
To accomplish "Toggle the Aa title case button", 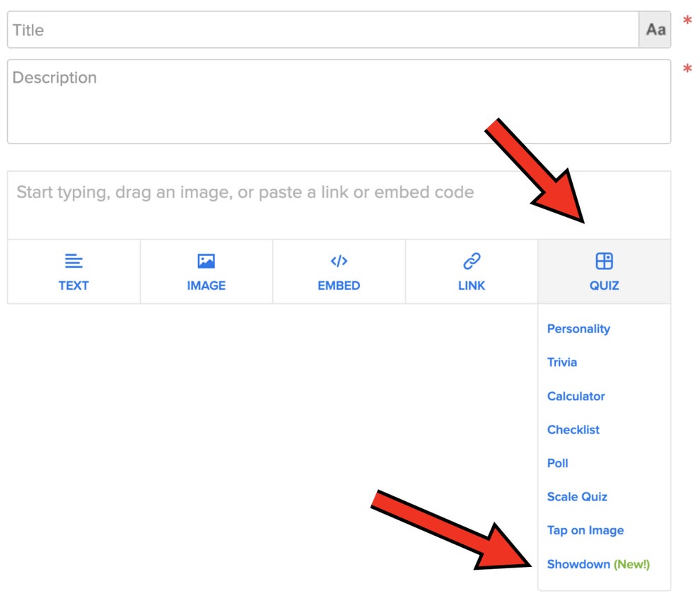I will pyautogui.click(x=655, y=30).
